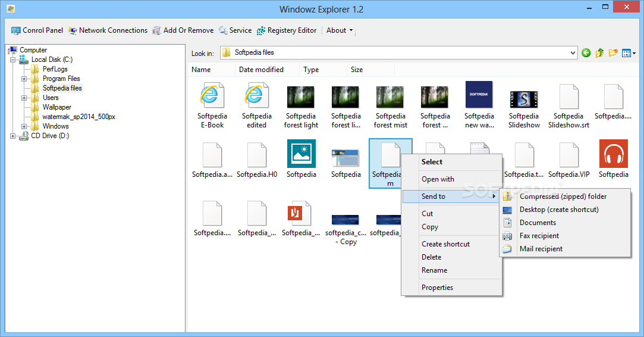Choose Select in context menu

(x=451, y=162)
